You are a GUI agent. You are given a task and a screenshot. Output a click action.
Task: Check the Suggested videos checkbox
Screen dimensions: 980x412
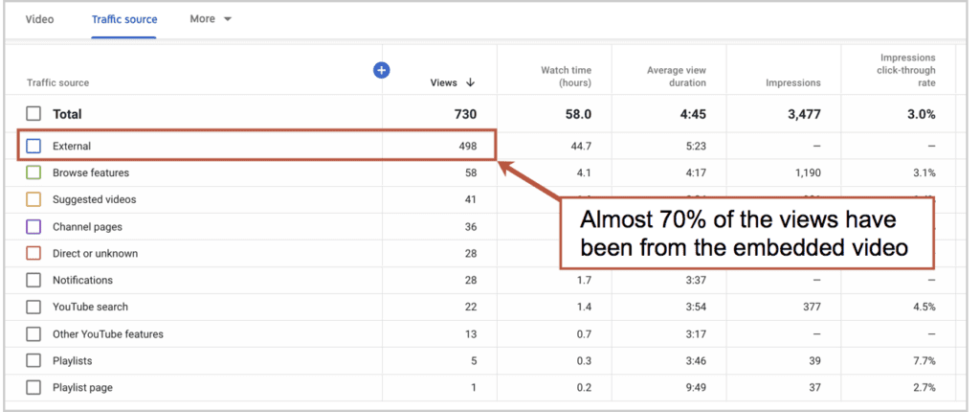point(33,199)
